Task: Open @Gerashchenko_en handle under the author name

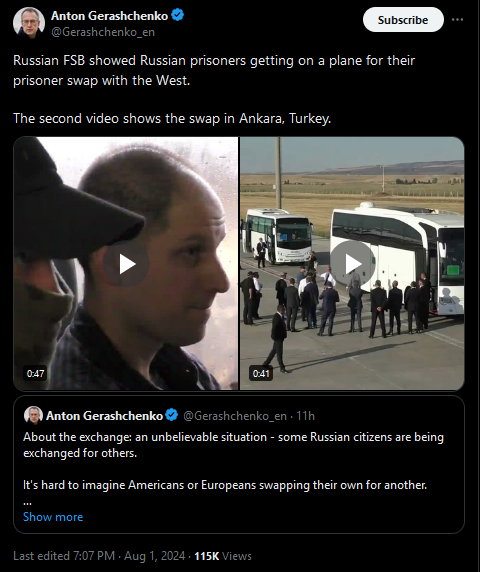Action: pos(103,32)
